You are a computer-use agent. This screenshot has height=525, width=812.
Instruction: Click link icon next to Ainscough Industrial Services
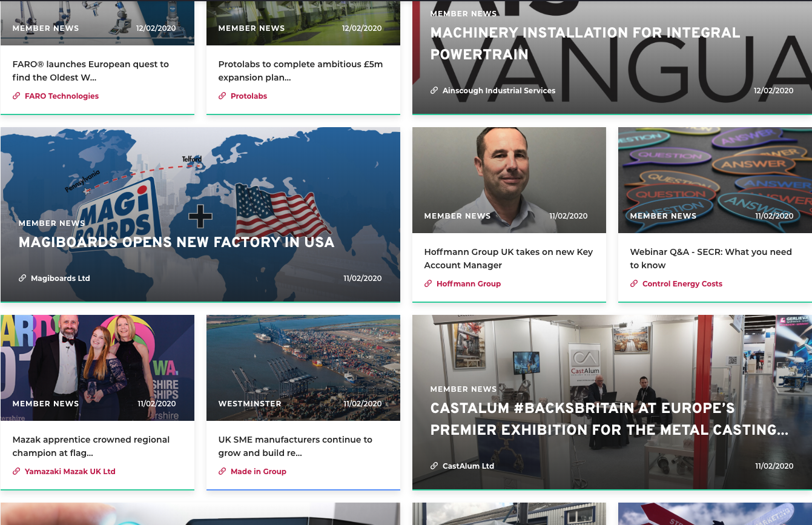[x=434, y=90]
